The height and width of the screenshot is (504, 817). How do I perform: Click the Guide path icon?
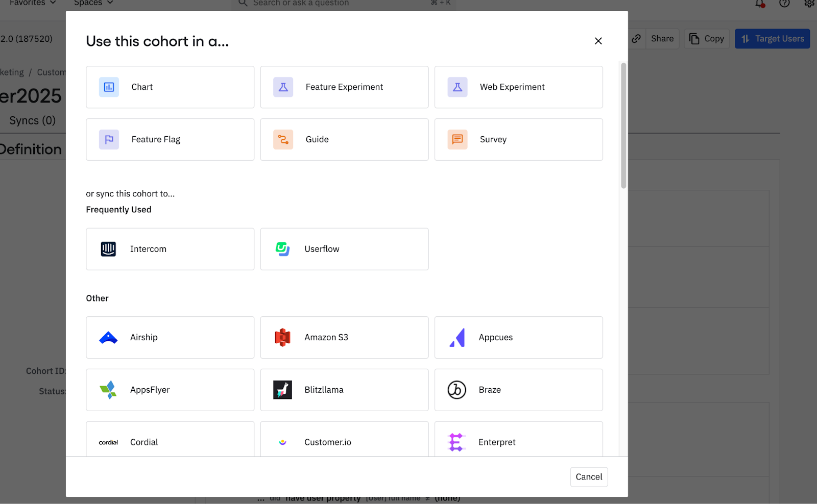(283, 139)
